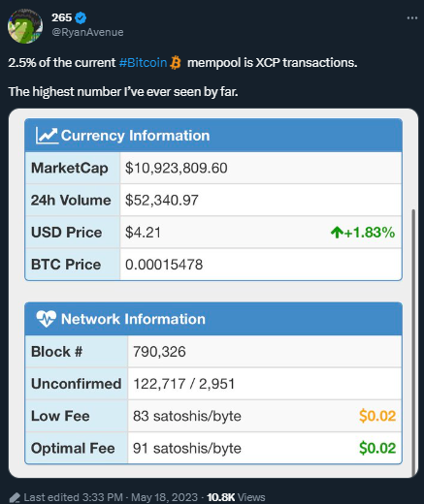Click the green price up arrow
This screenshot has height=504, width=424.
(337, 233)
